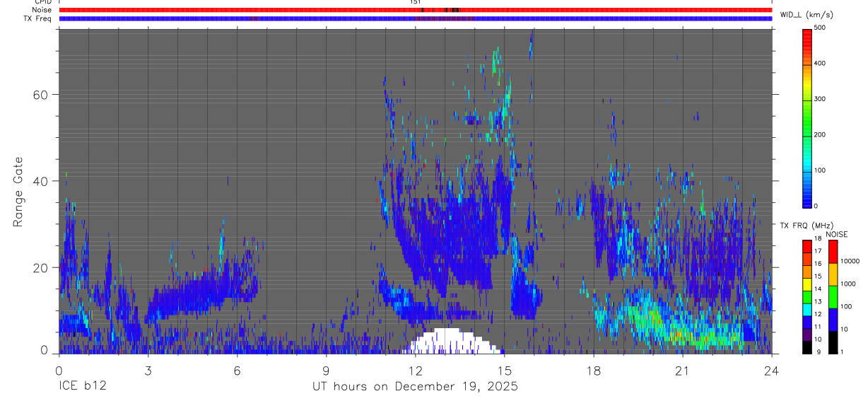The image size is (868, 401).
Task: Click the NOISE swatch between 1 and 10
Action: [833, 341]
